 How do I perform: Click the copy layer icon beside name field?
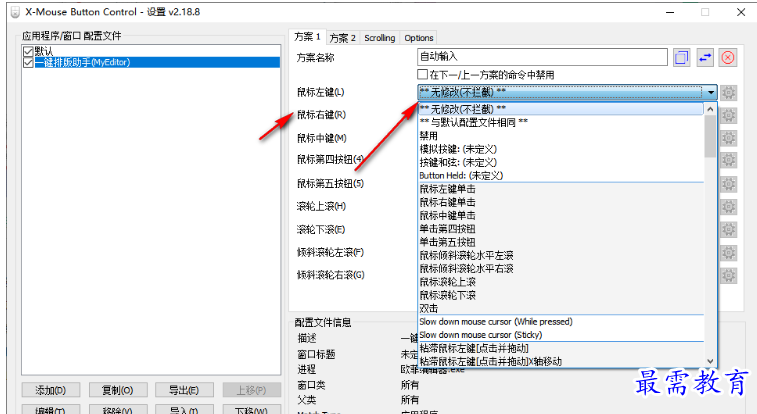pos(681,57)
